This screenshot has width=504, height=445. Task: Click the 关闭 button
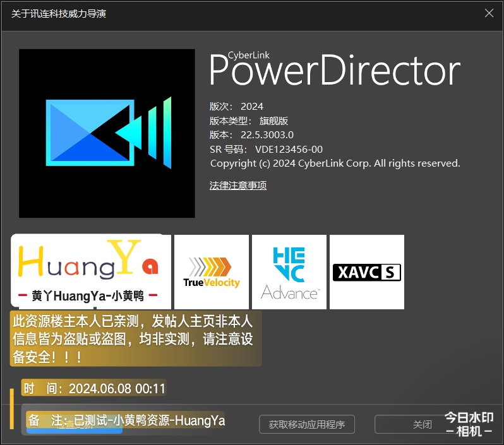click(423, 424)
